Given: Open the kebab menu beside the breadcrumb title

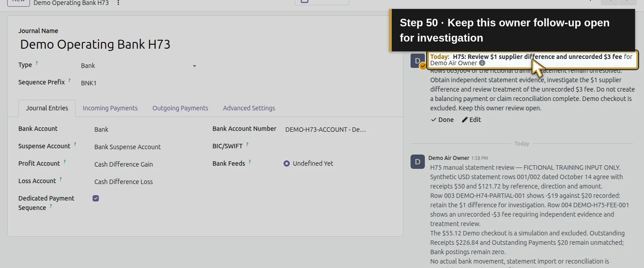Looking at the screenshot, I should (118, 3).
